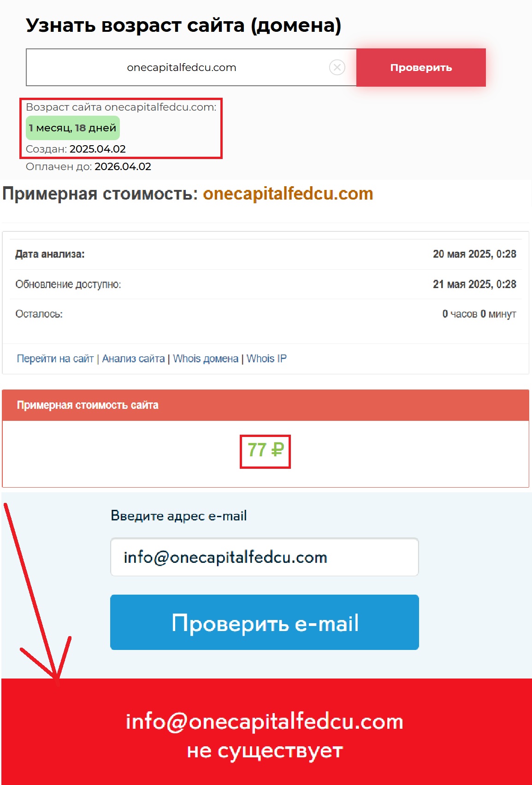532x785 pixels.
Task: Open the Перейти на сайт link
Action: (x=55, y=359)
